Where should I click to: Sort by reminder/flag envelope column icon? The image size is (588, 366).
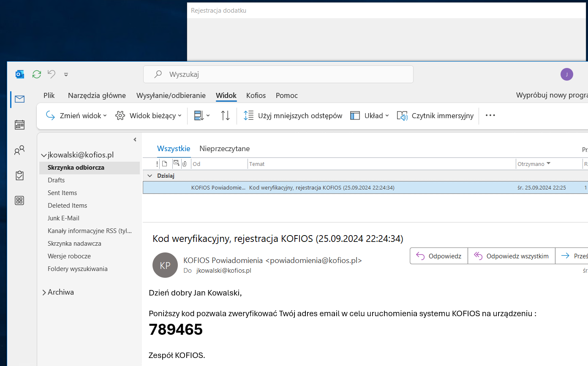(176, 164)
